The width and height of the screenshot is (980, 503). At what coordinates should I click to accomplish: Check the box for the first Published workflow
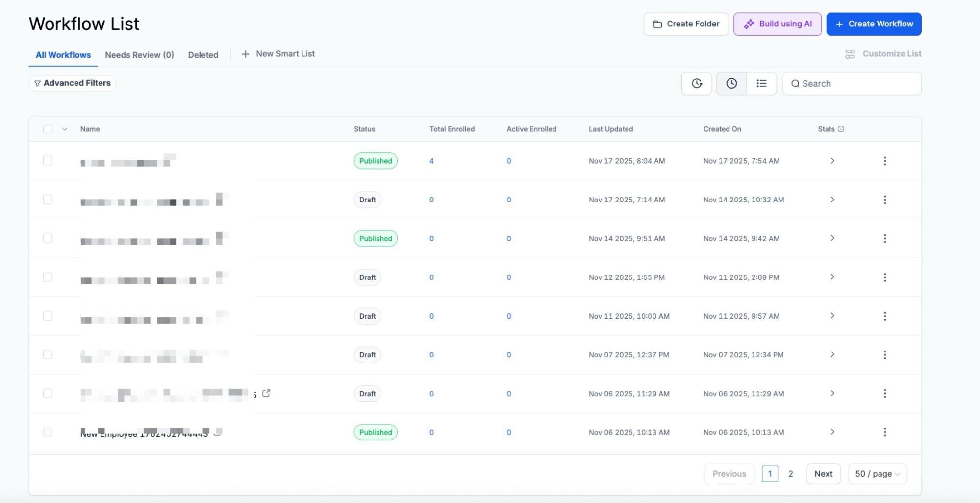coord(48,161)
